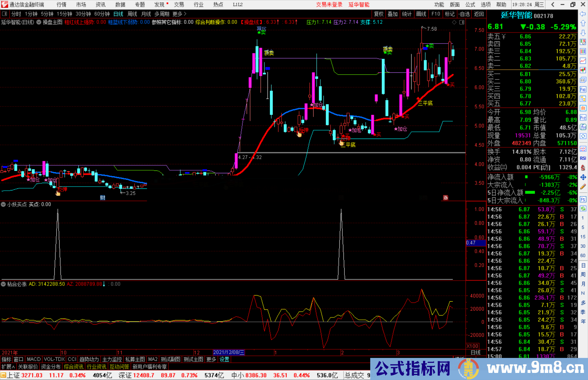588x380 pixels.
Task: Click the blue four-way move arrows icon
Action: point(583,177)
